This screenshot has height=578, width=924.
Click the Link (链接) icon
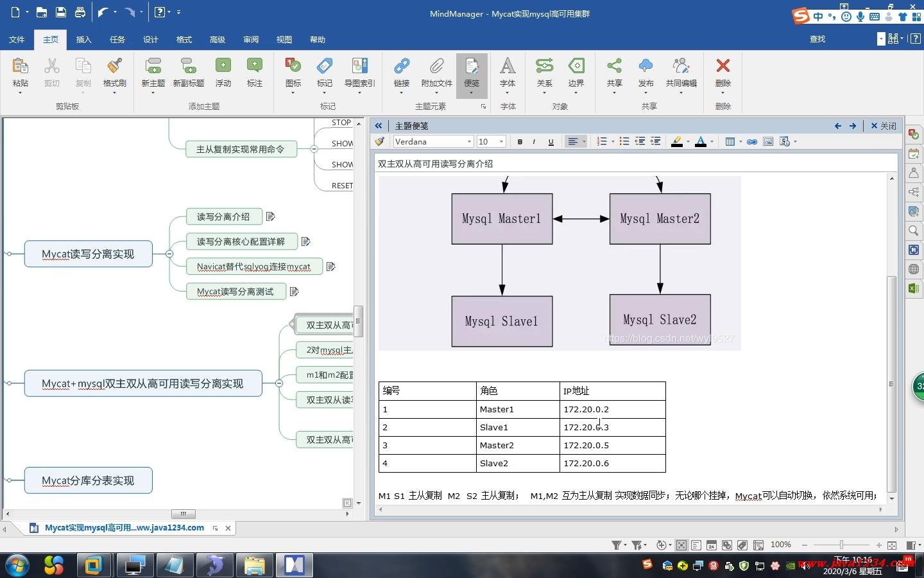[x=402, y=66]
